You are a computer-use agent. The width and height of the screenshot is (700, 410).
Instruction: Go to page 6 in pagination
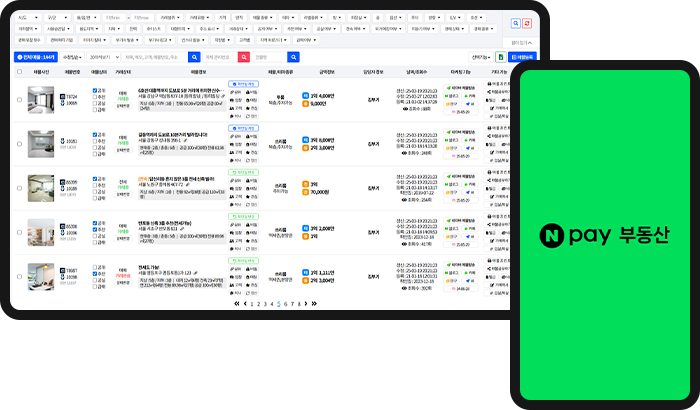coord(285,303)
